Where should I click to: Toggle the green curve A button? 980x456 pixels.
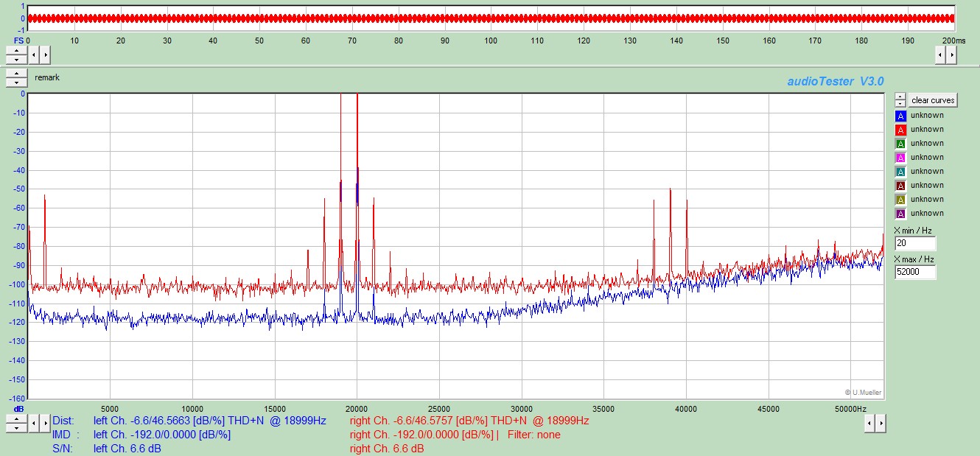tap(900, 144)
